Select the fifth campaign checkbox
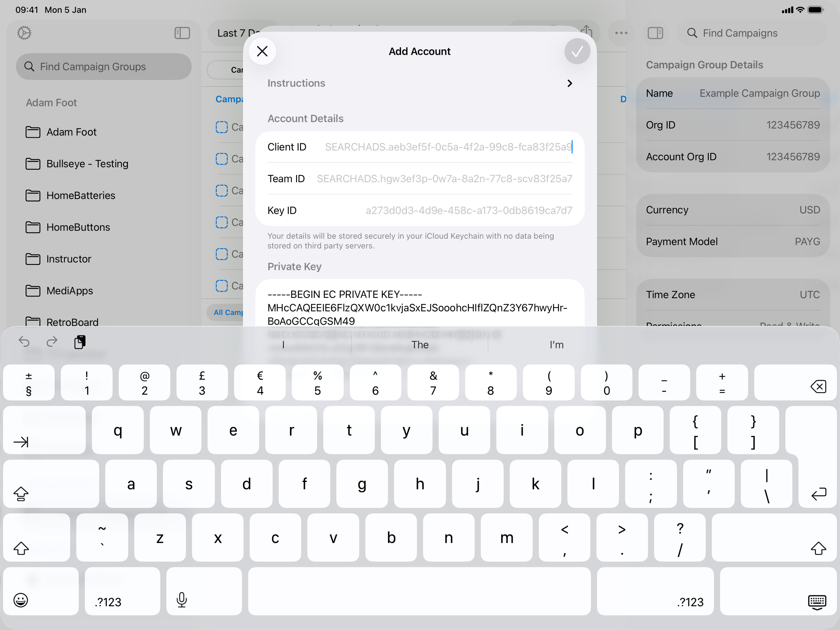This screenshot has width=840, height=630. coord(222,254)
